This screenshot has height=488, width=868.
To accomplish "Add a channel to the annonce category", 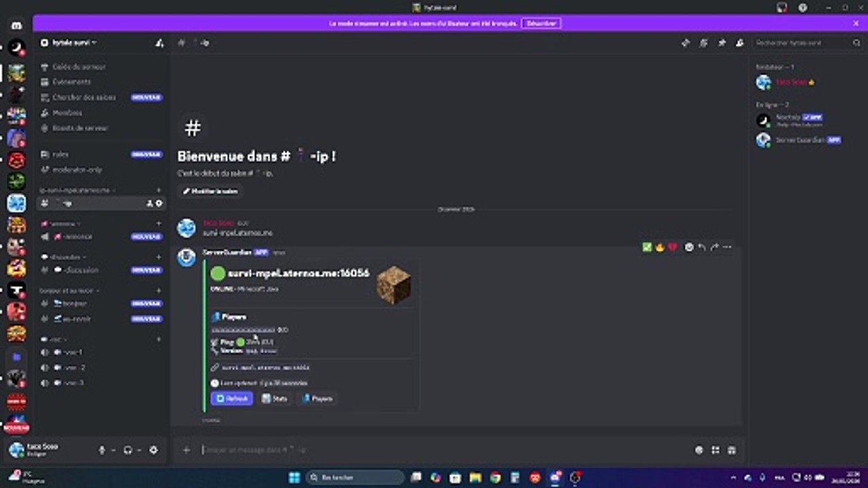I will (159, 224).
